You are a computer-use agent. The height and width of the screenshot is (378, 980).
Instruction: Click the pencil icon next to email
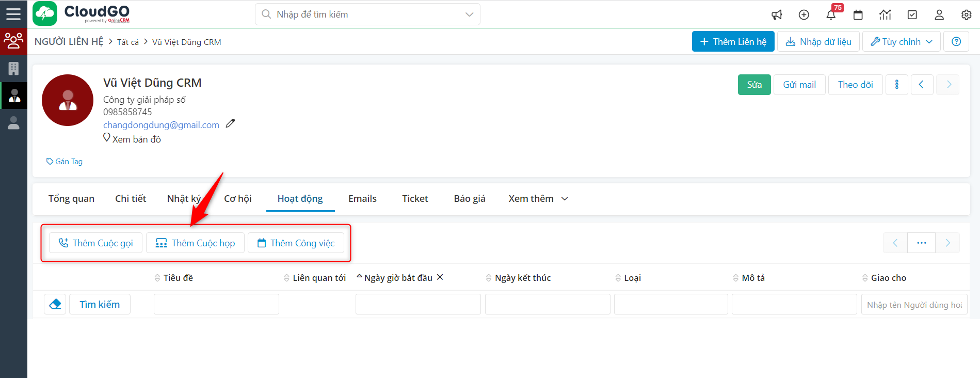pyautogui.click(x=231, y=123)
